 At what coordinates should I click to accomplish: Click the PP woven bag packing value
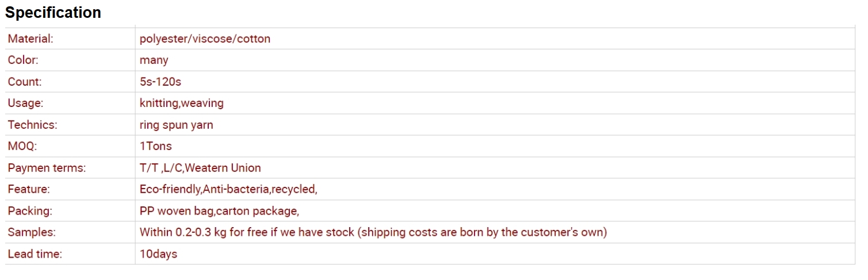pos(219,211)
